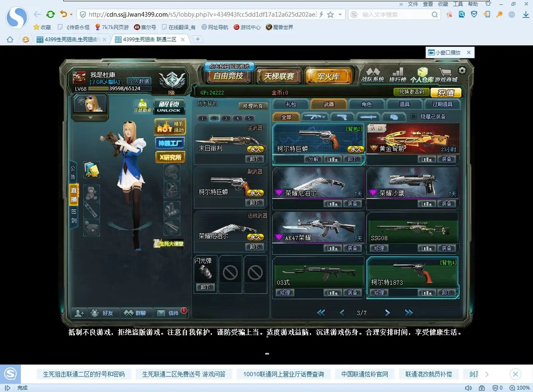Click the helmet equipment slot
Screen dimensions: 533x392
172,172
